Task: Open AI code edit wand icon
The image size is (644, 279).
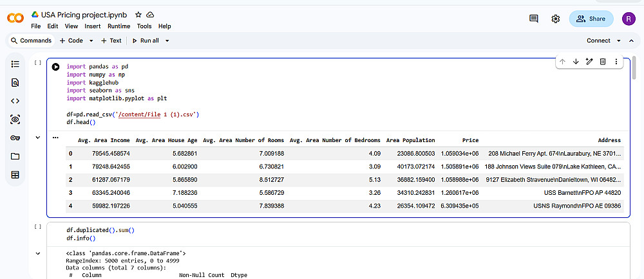Action: [x=589, y=62]
